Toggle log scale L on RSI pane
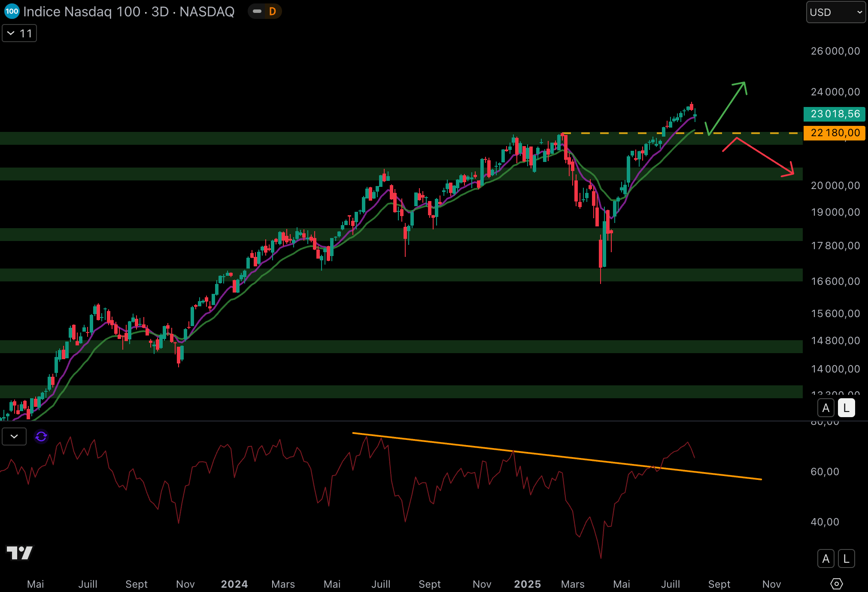Viewport: 868px width, 592px height. click(846, 558)
